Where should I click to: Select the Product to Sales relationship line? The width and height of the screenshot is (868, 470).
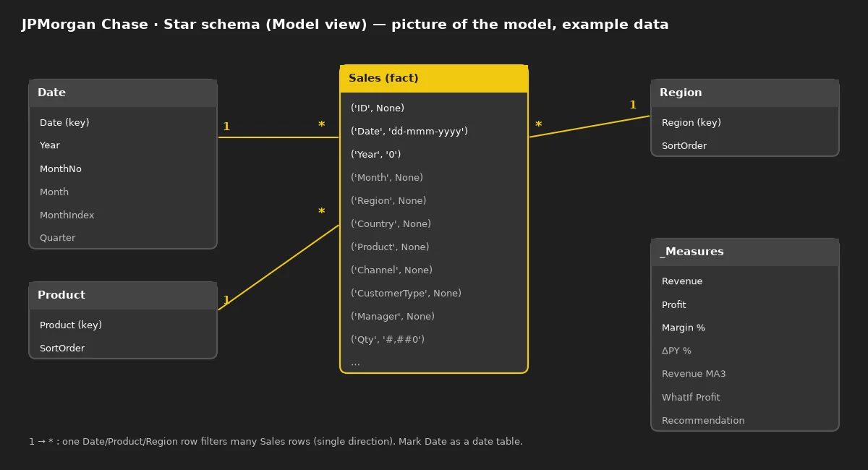[x=278, y=268]
